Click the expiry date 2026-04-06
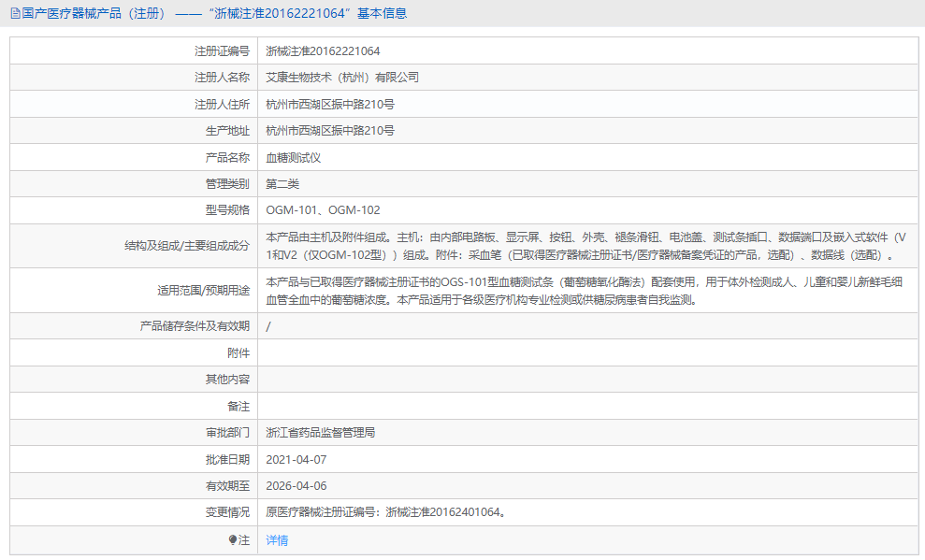925x560 pixels. (297, 485)
